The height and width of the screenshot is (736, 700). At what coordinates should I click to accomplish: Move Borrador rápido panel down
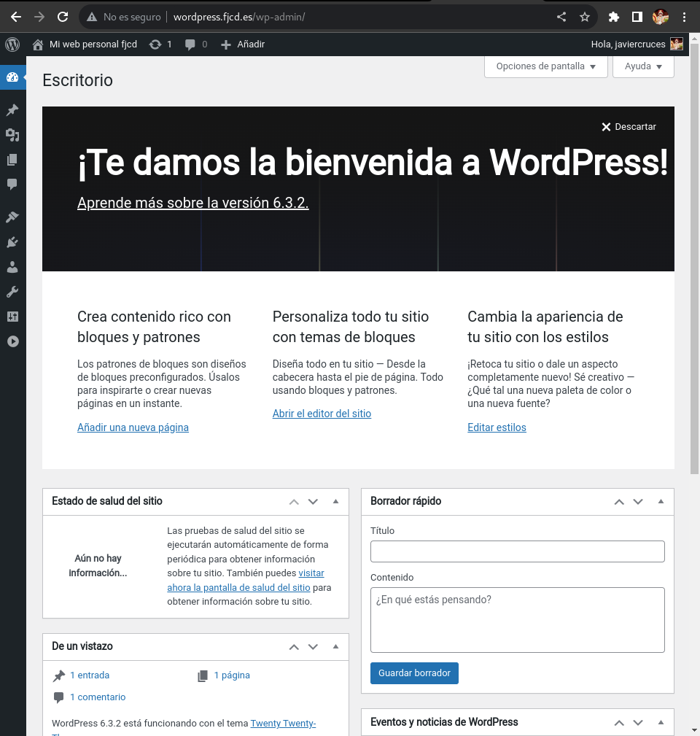638,502
